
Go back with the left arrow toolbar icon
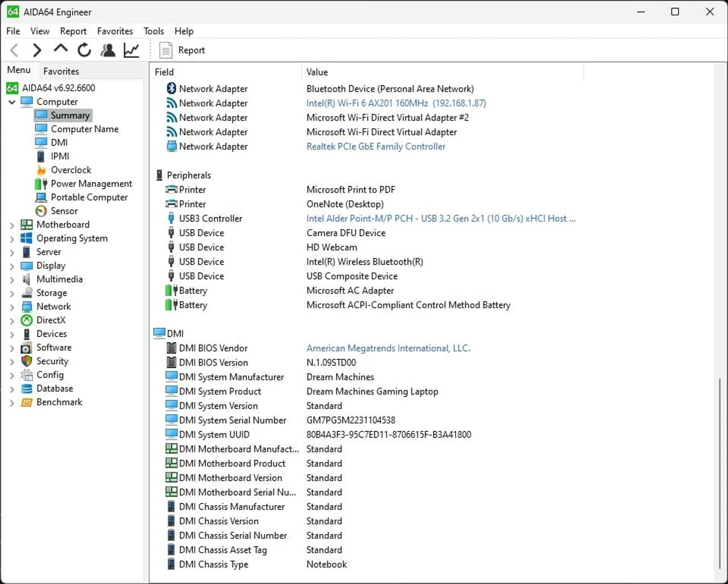pyautogui.click(x=14, y=50)
